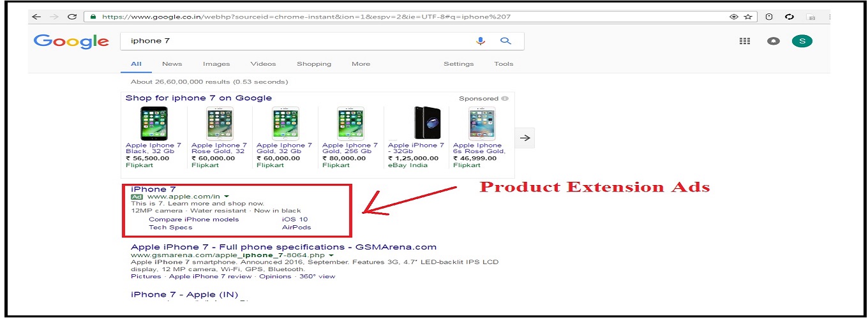
Task: Click the Sponsored info icon
Action: [505, 99]
